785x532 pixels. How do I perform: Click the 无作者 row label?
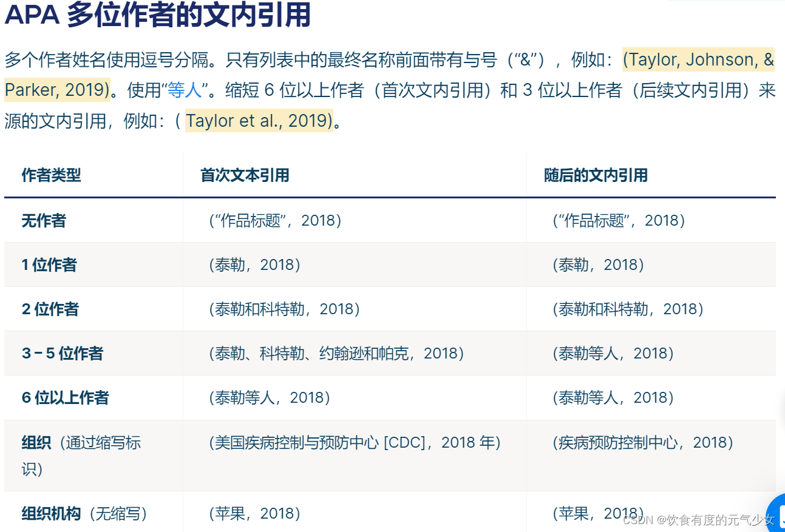coord(42,220)
